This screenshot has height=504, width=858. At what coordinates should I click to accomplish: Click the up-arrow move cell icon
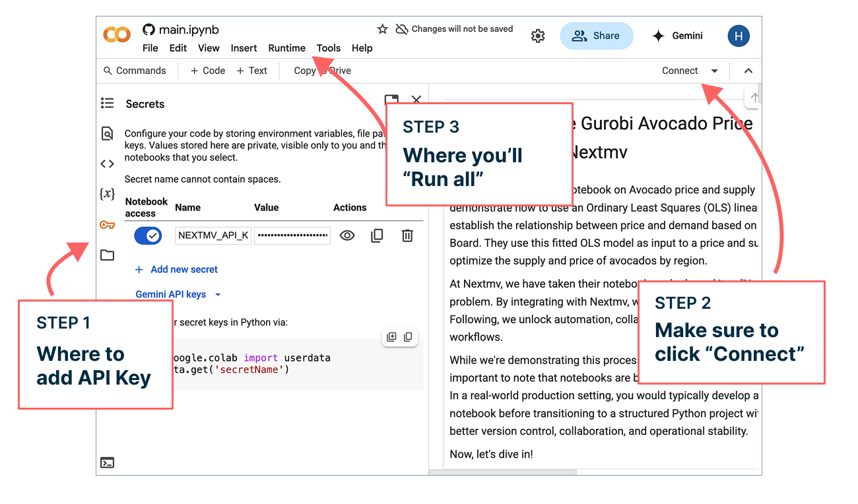[x=754, y=98]
